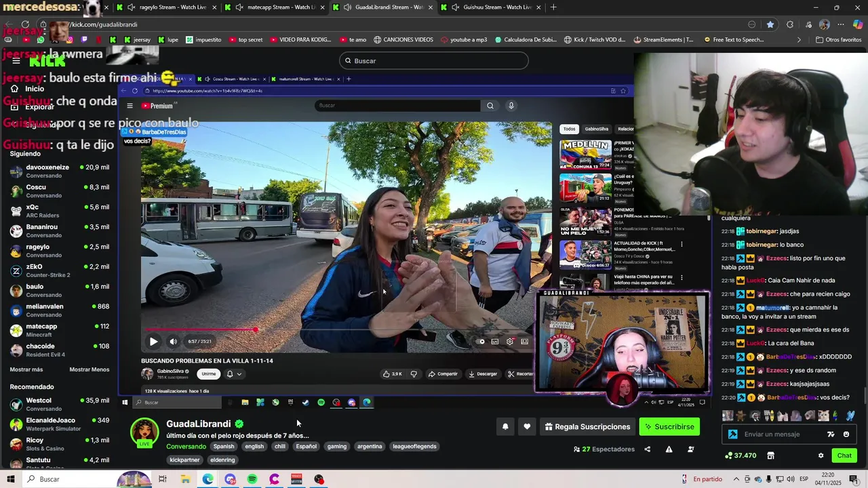Go to Inicio in Kick sidebar

[x=35, y=89]
